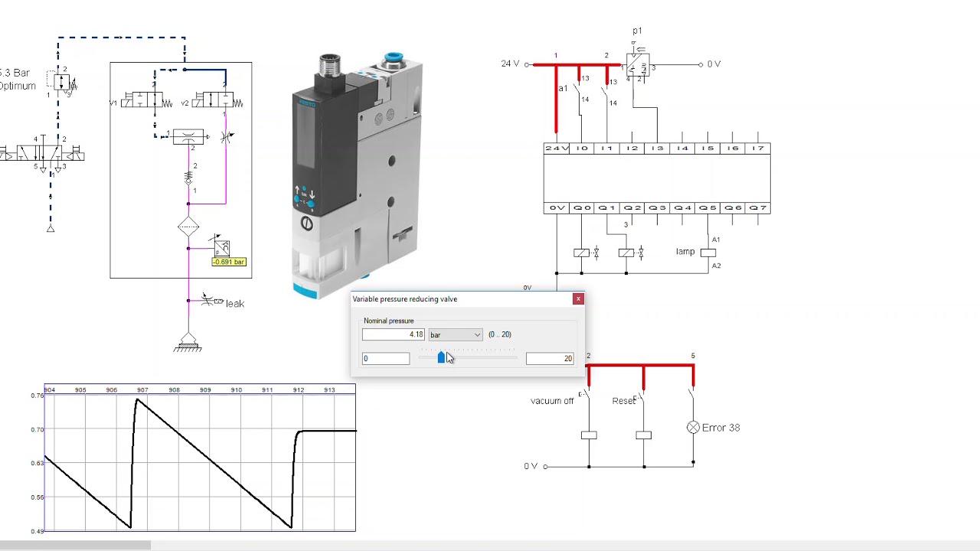
Task: Click the slider minimum value field
Action: click(386, 358)
